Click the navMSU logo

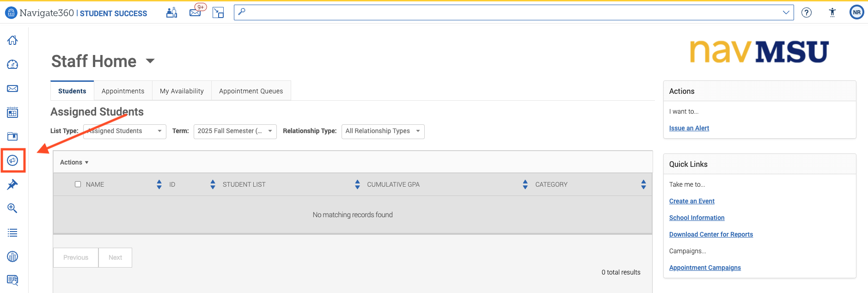coord(759,51)
